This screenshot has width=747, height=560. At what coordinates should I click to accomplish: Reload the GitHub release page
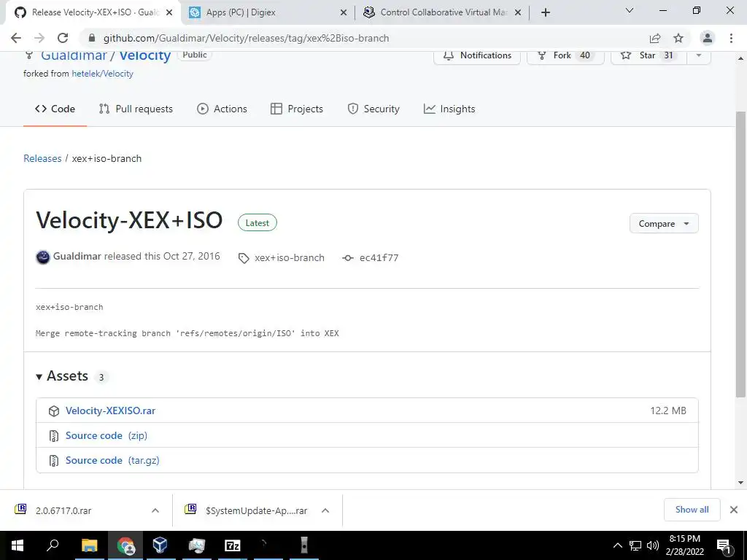(63, 38)
